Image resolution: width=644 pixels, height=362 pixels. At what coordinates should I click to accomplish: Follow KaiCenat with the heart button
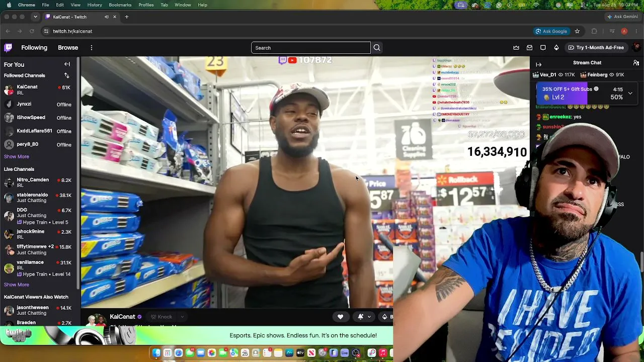[340, 317]
